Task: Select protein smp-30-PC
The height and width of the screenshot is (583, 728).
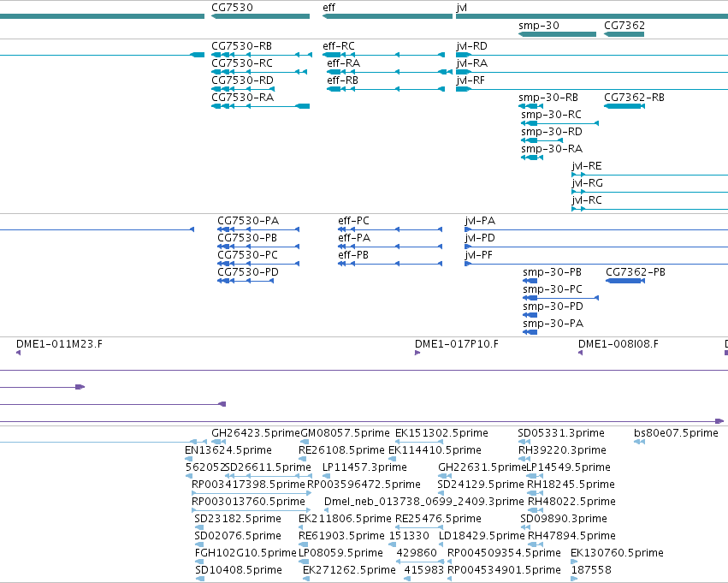Action: (x=561, y=298)
